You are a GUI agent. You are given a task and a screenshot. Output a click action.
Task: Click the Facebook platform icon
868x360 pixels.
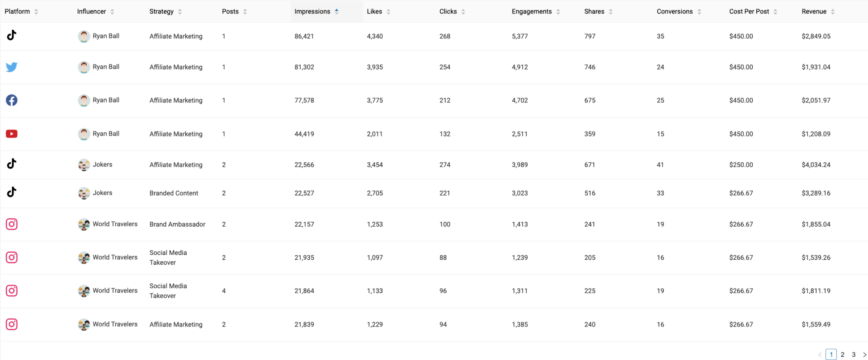point(12,100)
